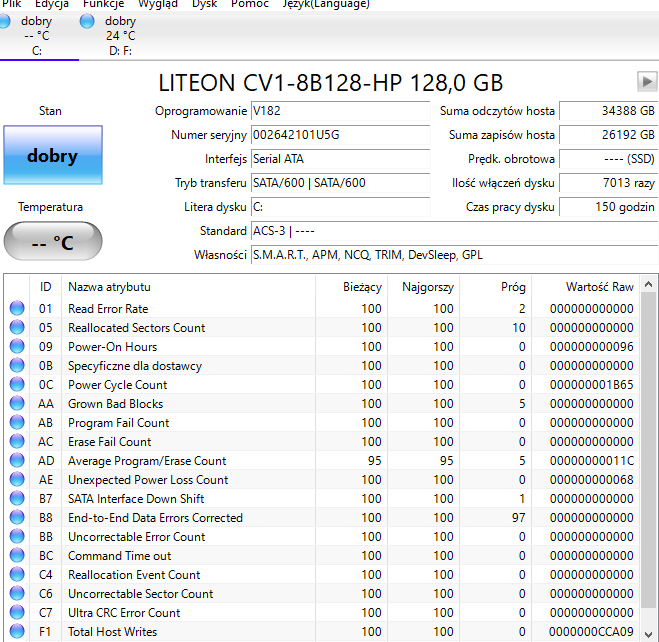This screenshot has height=642, width=659.
Task: Click the status orb for SATA Interface Down Shift
Action: point(17,498)
